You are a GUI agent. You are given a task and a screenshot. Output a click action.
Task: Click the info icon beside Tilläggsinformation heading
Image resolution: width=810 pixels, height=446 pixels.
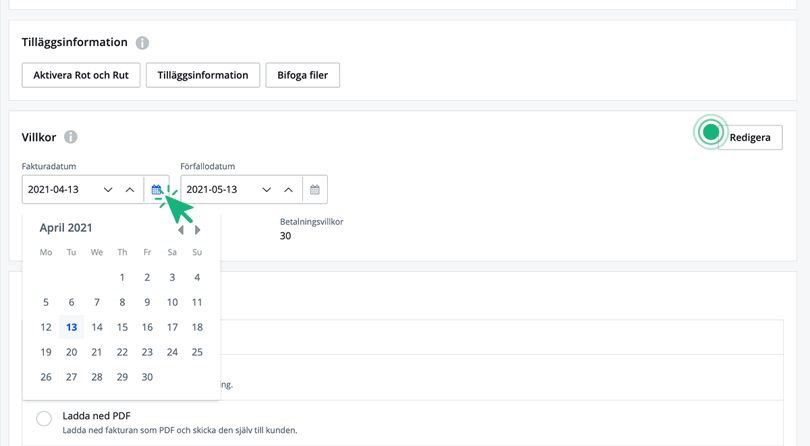coord(142,43)
